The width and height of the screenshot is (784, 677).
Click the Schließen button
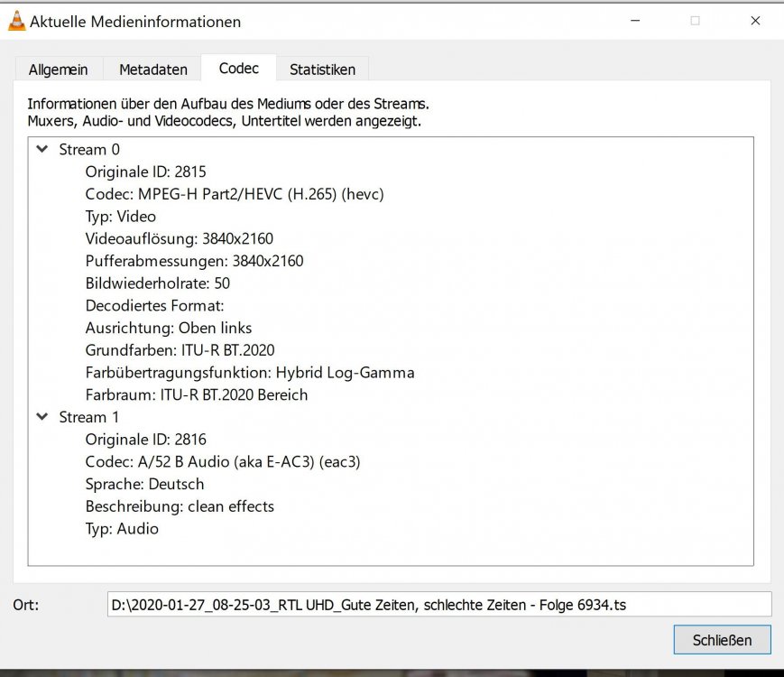[x=722, y=639]
